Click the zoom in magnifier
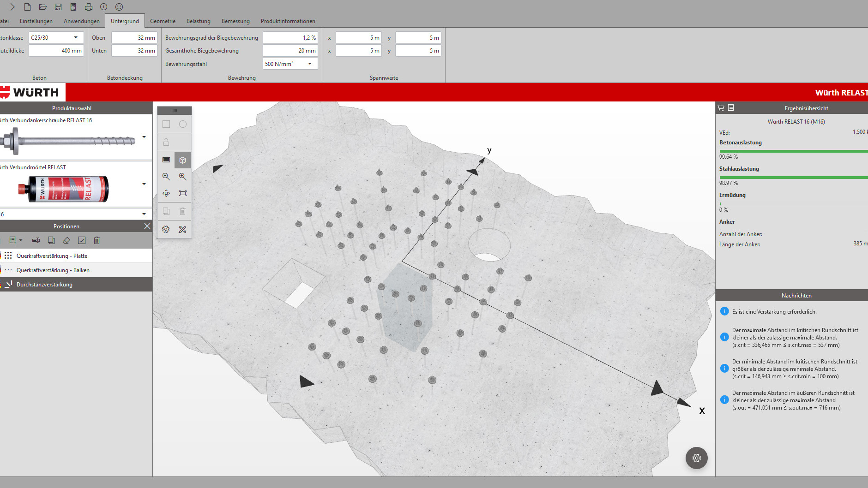868x488 pixels. pos(183,177)
